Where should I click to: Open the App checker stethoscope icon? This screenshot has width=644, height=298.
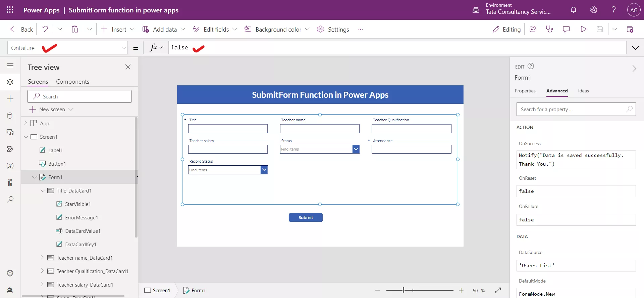pos(549,29)
